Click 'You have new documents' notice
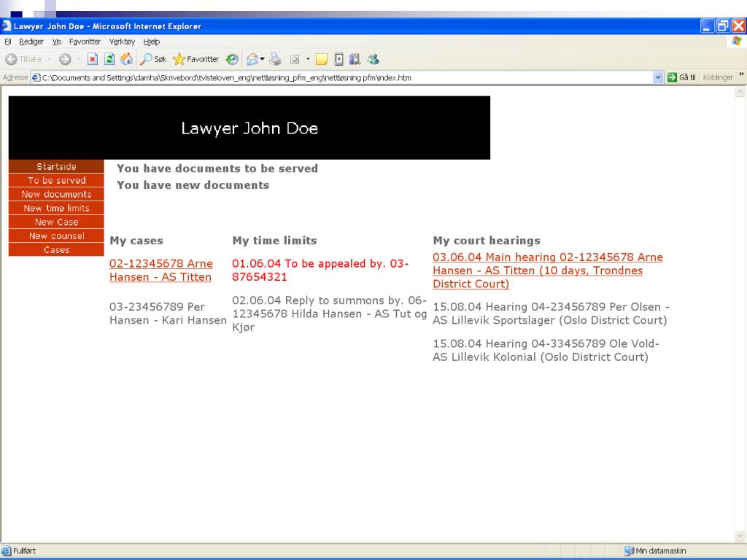The width and height of the screenshot is (747, 560). [193, 184]
